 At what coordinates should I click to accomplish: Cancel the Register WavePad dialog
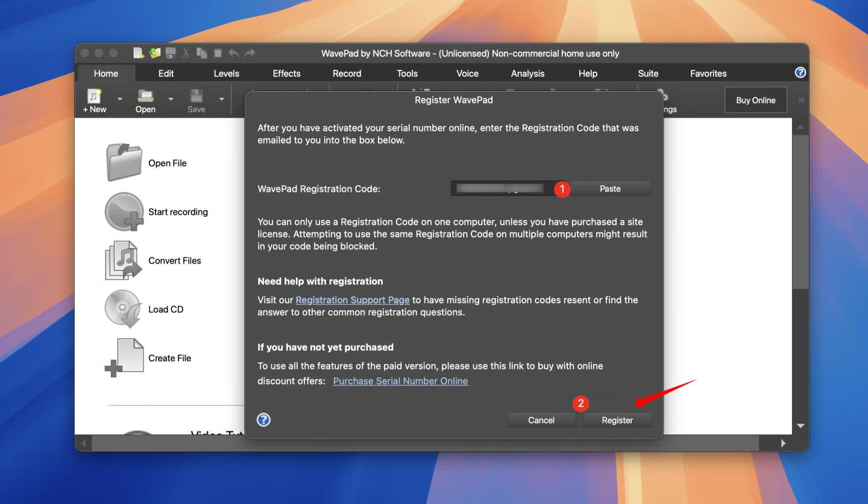541,420
